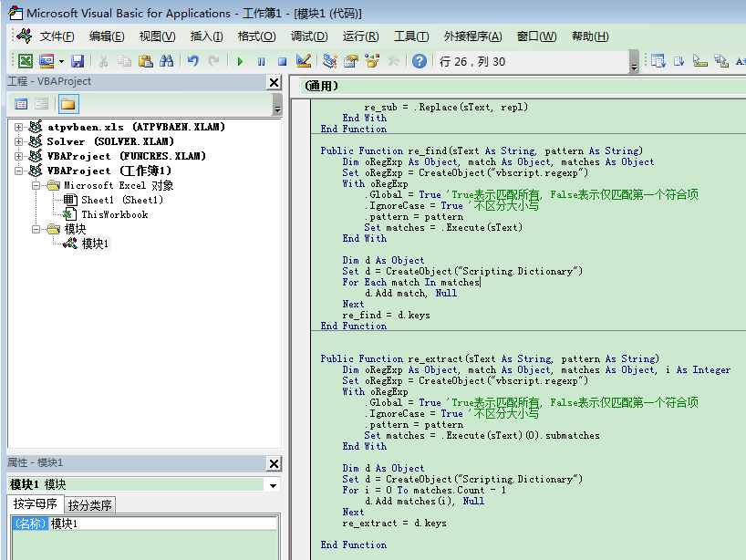
Task: Click the Find binoculars icon
Action: [166, 61]
